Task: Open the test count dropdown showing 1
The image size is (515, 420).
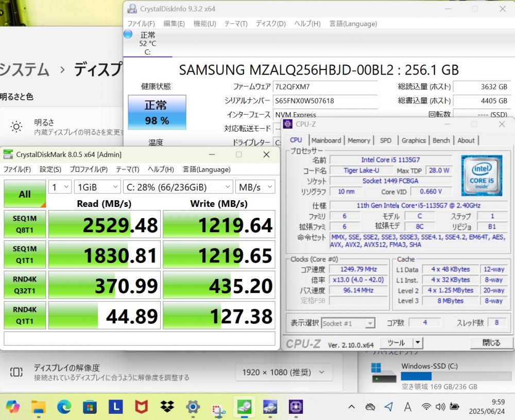Action: pyautogui.click(x=60, y=187)
